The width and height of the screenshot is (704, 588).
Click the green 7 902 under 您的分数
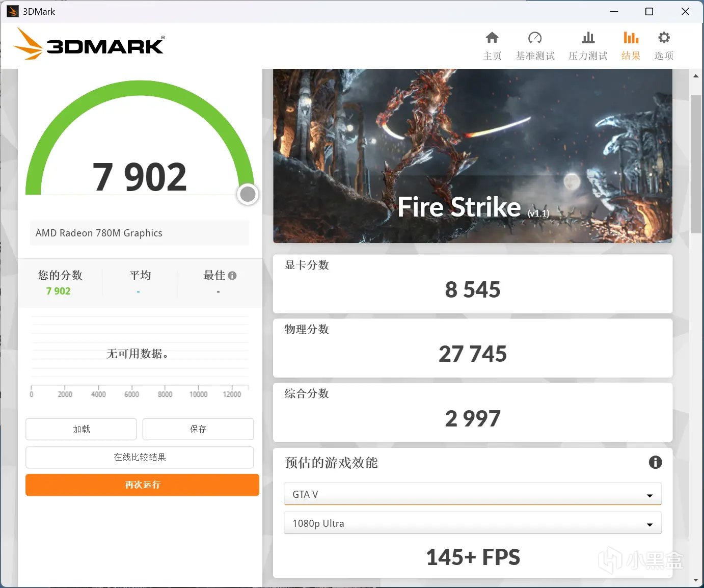(x=59, y=291)
